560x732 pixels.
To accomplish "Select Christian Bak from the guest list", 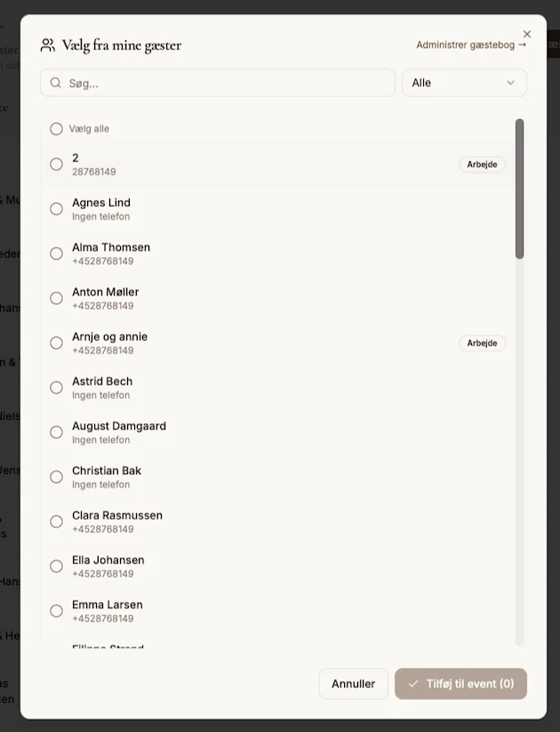I will 57,477.
